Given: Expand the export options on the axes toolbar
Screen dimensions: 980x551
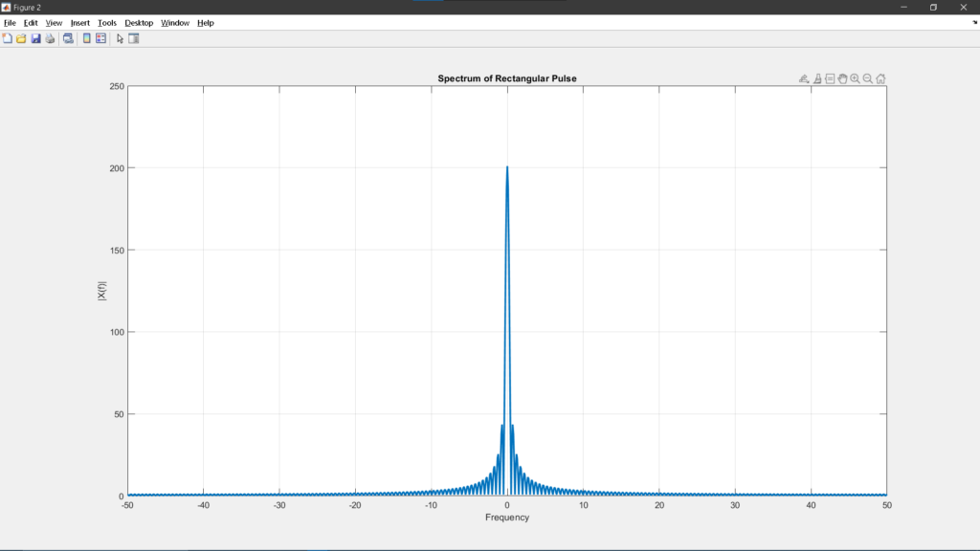Looking at the screenshot, I should [805, 78].
